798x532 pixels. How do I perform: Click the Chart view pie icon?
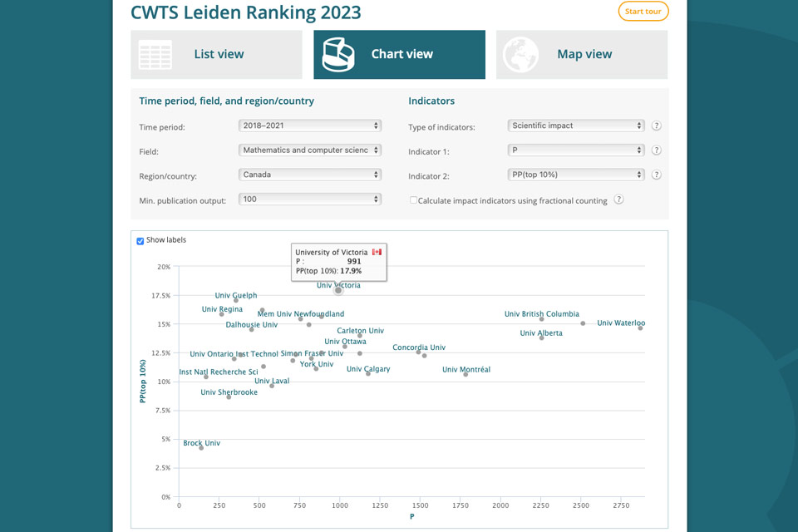(338, 55)
